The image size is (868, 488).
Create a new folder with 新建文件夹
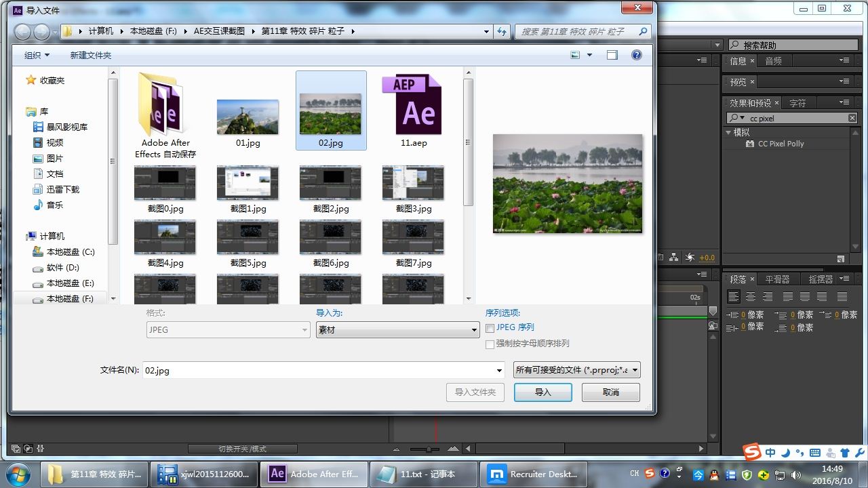[x=91, y=55]
